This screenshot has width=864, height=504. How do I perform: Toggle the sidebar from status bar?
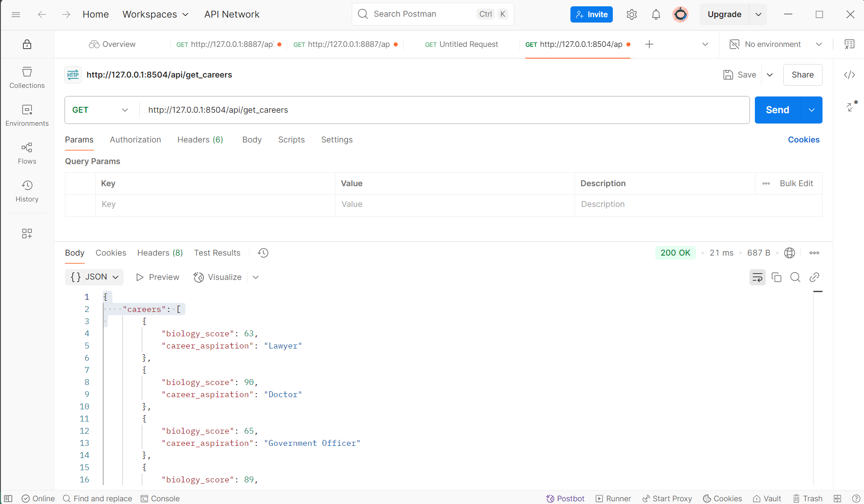coord(8,498)
